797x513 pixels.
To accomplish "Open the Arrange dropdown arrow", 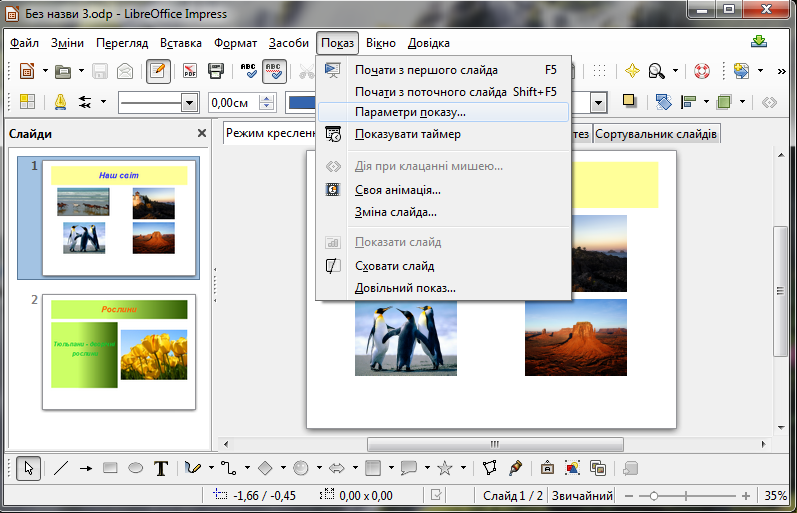I will click(x=742, y=102).
